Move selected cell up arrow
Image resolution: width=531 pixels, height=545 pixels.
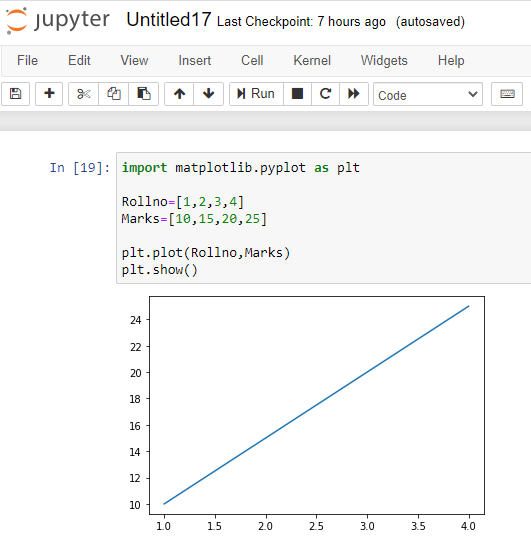click(179, 94)
